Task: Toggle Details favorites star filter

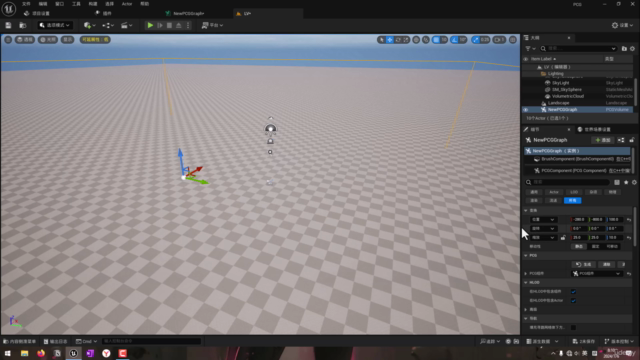Action: pos(626,182)
